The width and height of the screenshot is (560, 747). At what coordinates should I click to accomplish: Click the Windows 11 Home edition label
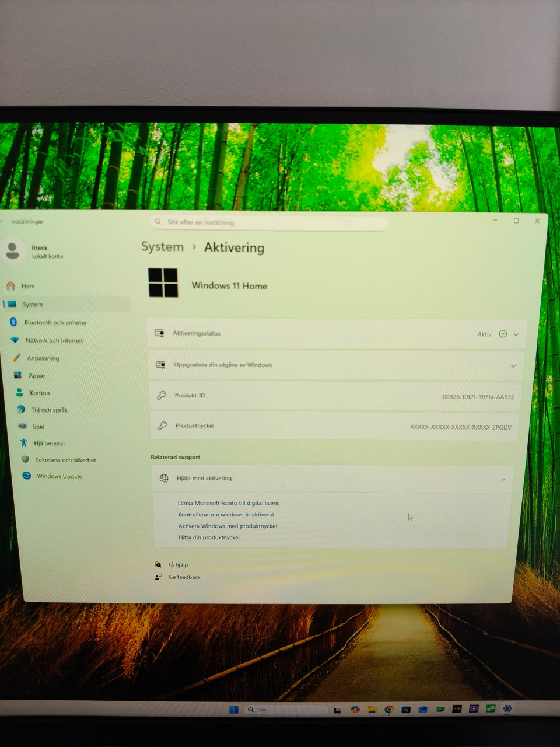click(x=229, y=286)
